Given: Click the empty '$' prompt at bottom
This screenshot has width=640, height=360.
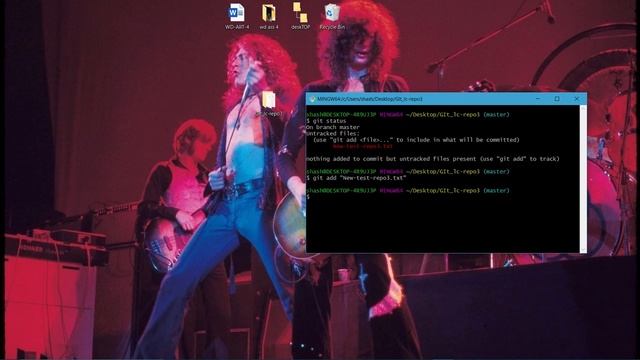Looking at the screenshot, I should click(308, 197).
